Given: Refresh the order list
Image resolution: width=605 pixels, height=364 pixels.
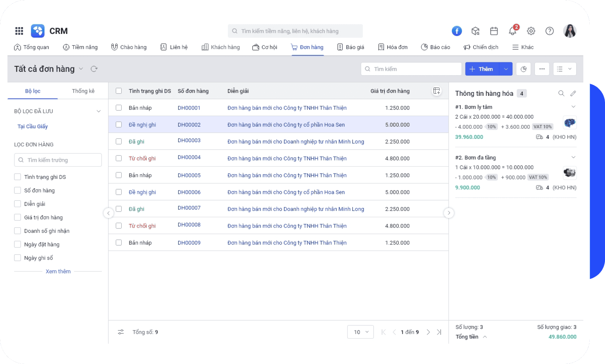Looking at the screenshot, I should pos(94,69).
